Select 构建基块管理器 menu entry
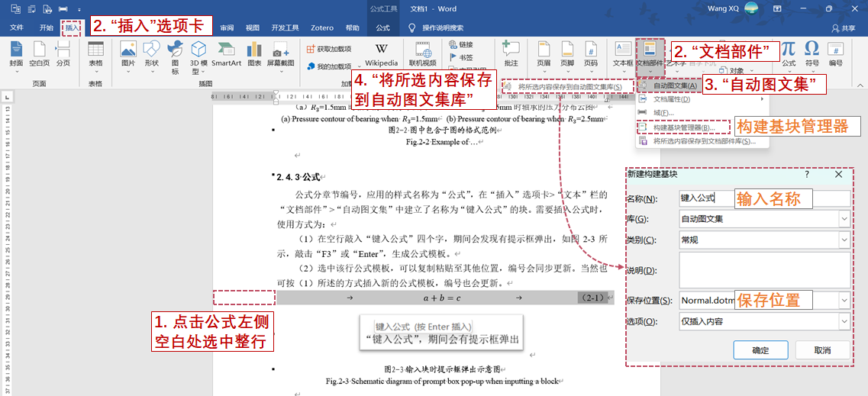868x396 pixels. pos(683,127)
